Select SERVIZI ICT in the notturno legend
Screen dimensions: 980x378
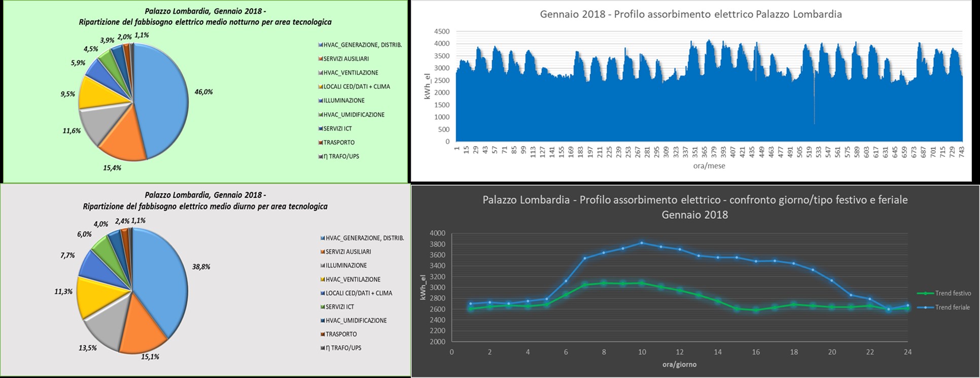[335, 128]
